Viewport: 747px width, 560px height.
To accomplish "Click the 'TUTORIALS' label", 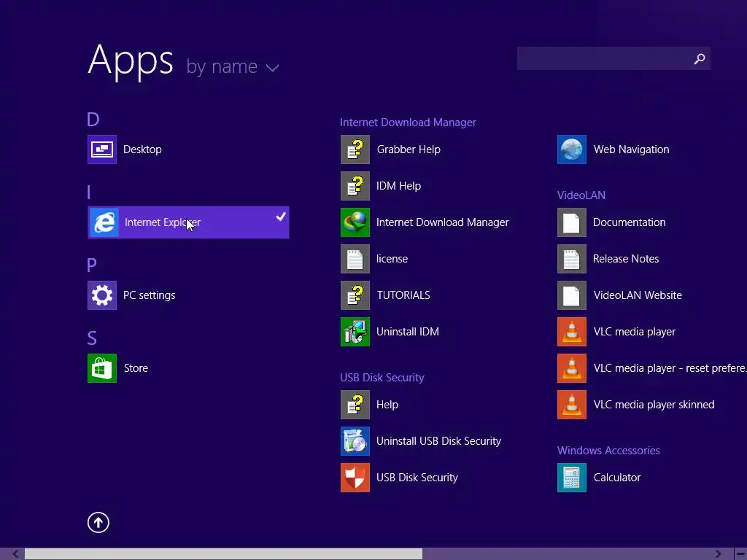I will coord(403,295).
